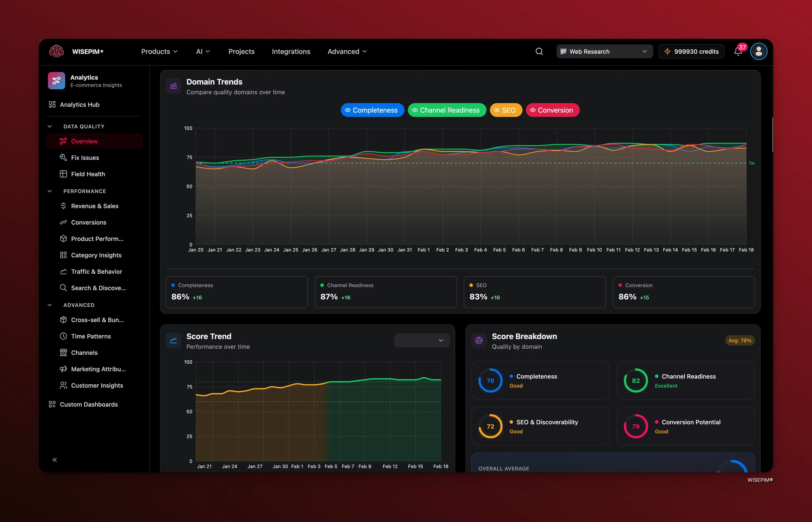Collapse the Data Quality section

[x=50, y=126]
